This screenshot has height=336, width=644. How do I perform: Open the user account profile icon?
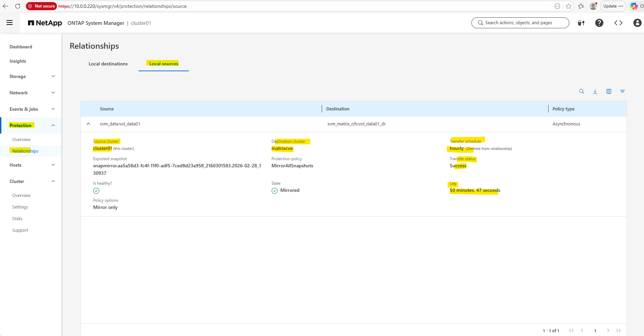pos(638,23)
